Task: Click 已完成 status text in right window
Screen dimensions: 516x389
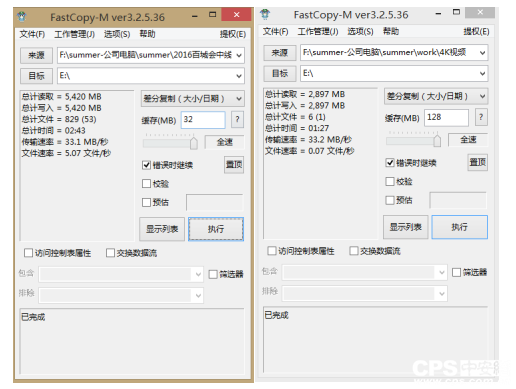Action: click(x=276, y=315)
